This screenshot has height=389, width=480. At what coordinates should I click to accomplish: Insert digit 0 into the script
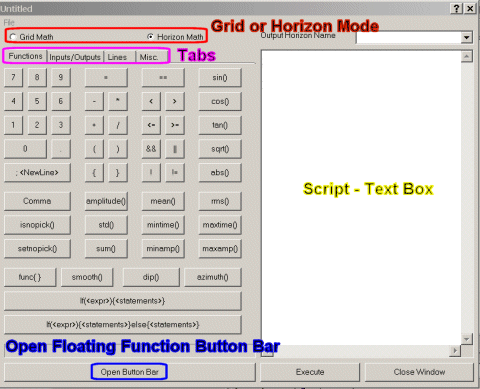tap(25, 149)
